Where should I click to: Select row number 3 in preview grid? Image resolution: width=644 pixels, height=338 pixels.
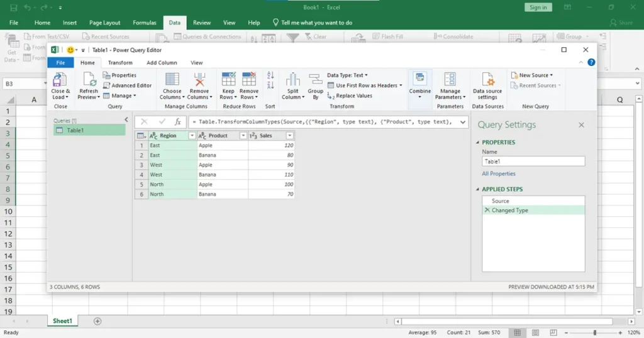[x=142, y=165]
